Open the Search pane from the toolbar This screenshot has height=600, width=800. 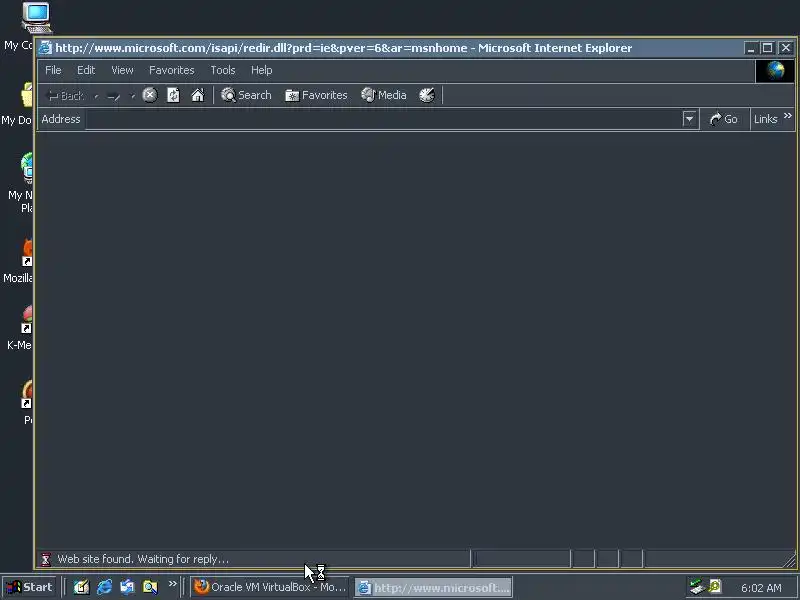click(246, 95)
